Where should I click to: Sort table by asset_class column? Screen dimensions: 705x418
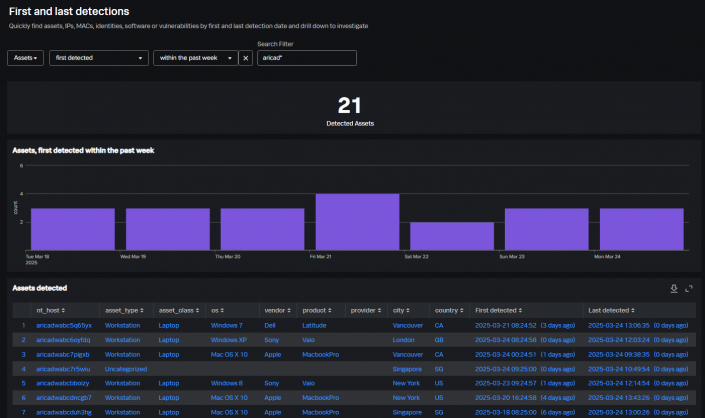click(178, 311)
